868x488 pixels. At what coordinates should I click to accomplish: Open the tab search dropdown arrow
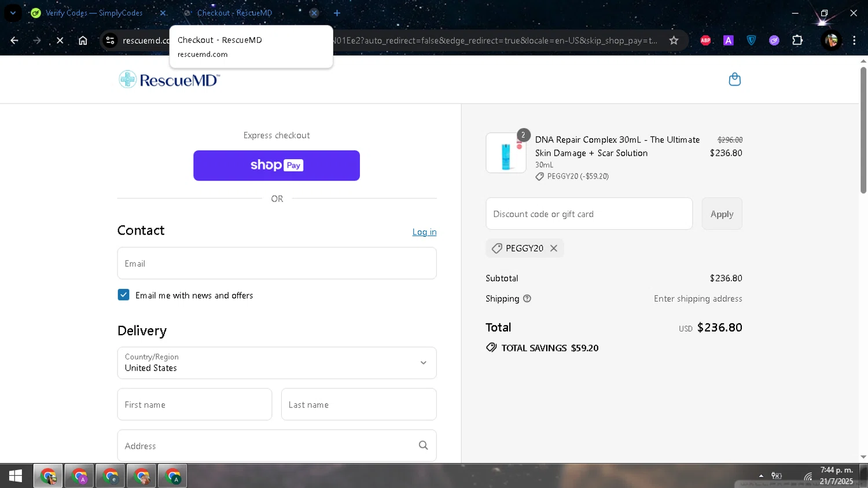13,13
